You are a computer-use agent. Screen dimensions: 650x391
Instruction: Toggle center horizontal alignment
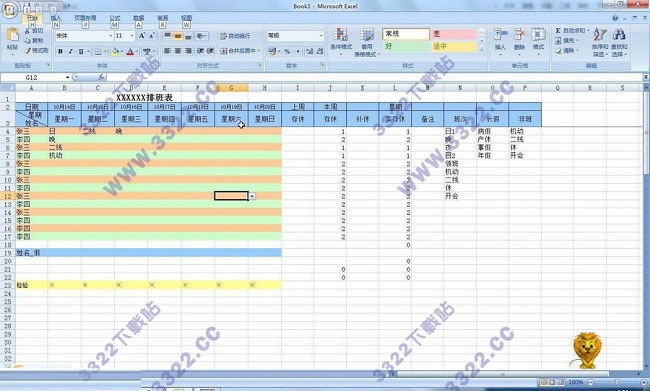coord(177,51)
